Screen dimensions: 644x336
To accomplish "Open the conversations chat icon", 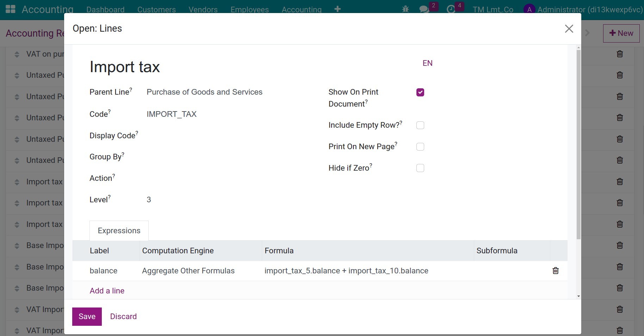I will [424, 9].
